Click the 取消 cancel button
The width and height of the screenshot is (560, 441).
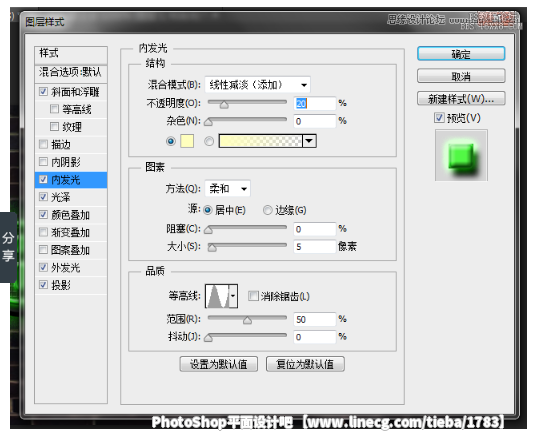(461, 76)
